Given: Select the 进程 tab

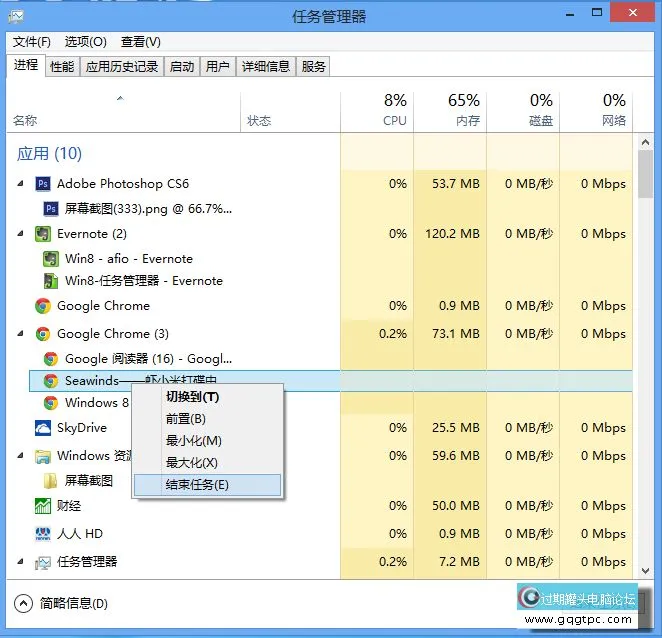Looking at the screenshot, I should (26, 65).
